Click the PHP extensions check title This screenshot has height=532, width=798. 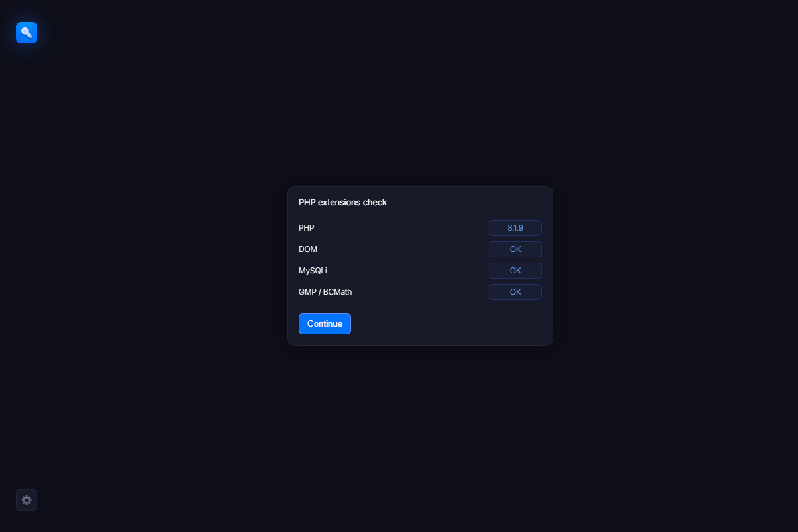pyautogui.click(x=342, y=202)
